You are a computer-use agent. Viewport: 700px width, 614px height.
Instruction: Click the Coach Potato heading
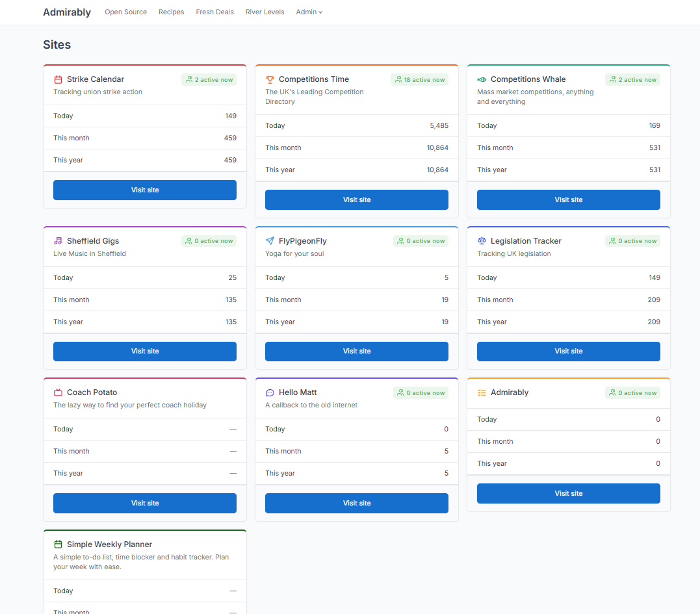[x=92, y=392]
